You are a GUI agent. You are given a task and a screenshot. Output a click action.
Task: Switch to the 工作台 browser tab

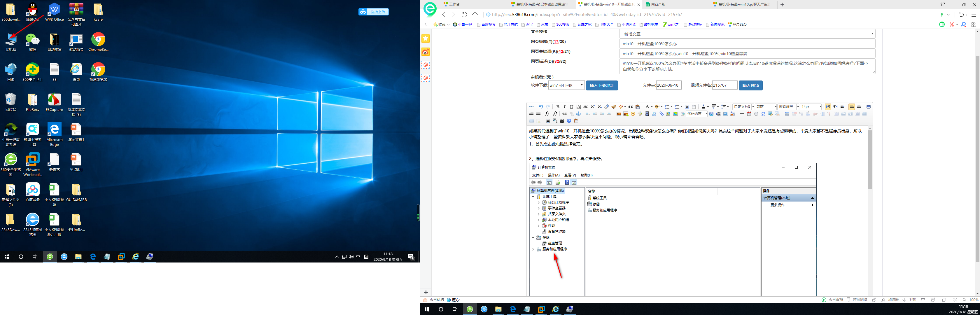(x=454, y=5)
